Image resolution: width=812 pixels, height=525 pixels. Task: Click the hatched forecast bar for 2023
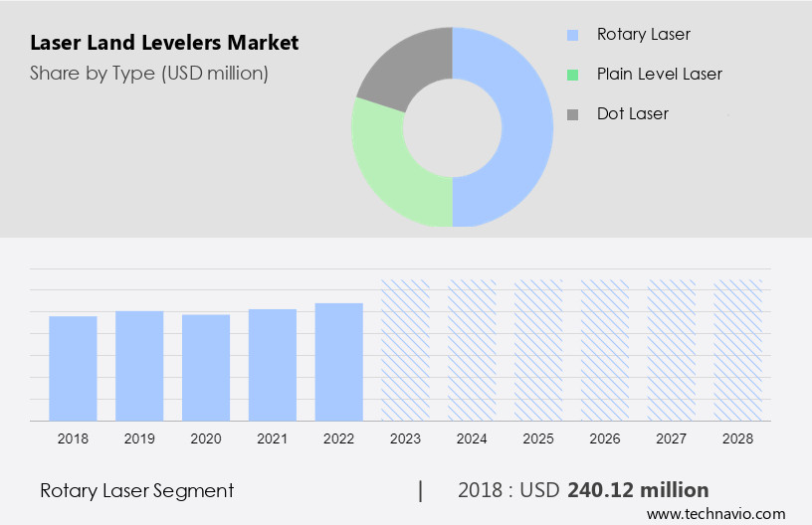point(406,350)
